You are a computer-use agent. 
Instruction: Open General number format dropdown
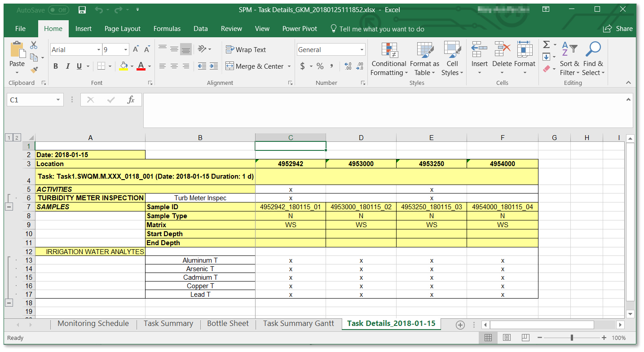362,50
